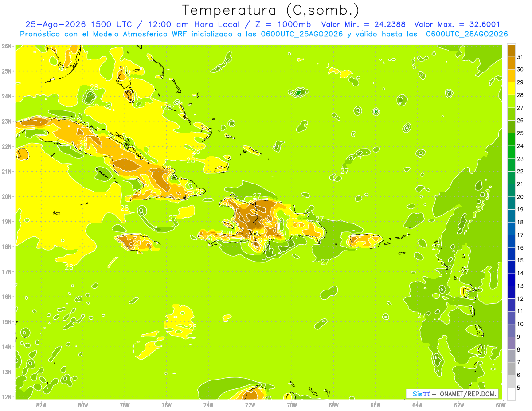Select the 'Valor Max. = 32.6001' text
The width and height of the screenshot is (532, 411).
coord(457,25)
